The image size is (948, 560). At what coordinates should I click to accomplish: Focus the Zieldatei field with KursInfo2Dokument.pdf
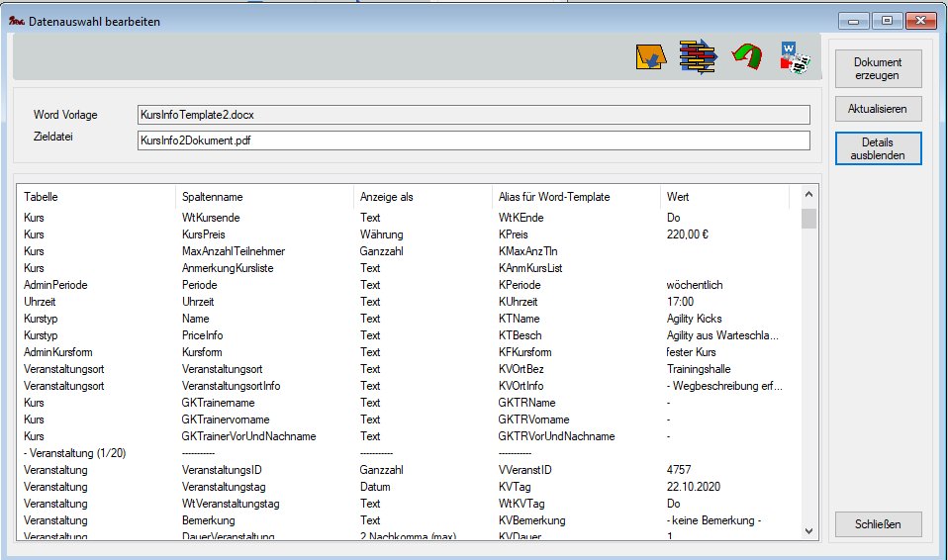click(x=473, y=140)
